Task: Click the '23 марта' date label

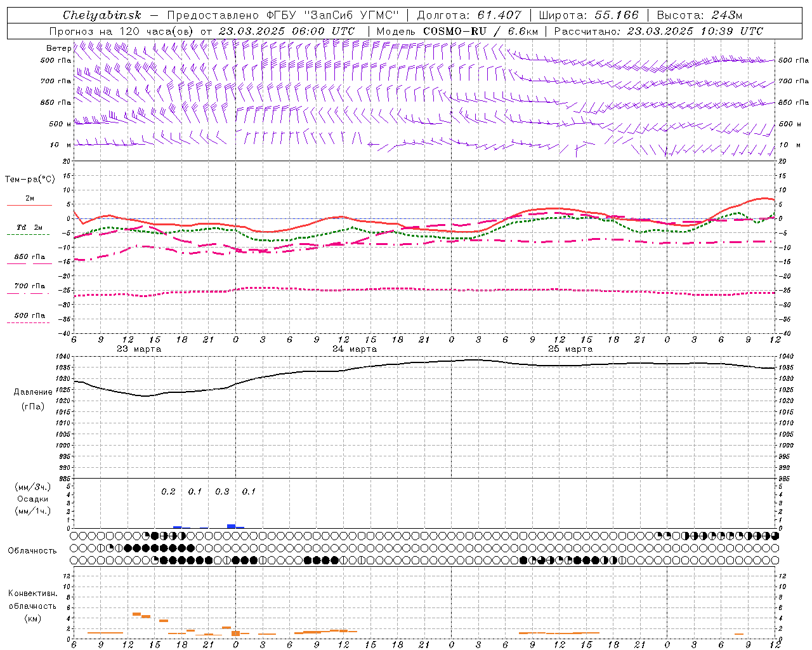Action: click(139, 349)
